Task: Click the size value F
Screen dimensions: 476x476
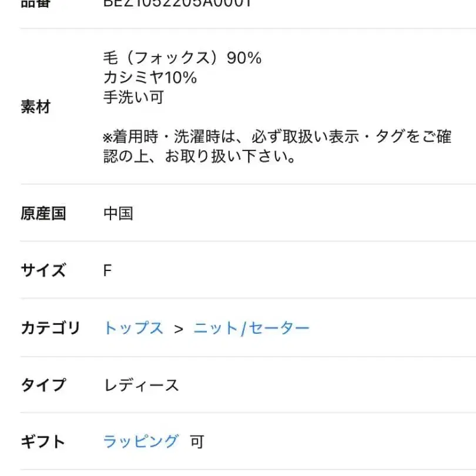Action: tap(107, 271)
